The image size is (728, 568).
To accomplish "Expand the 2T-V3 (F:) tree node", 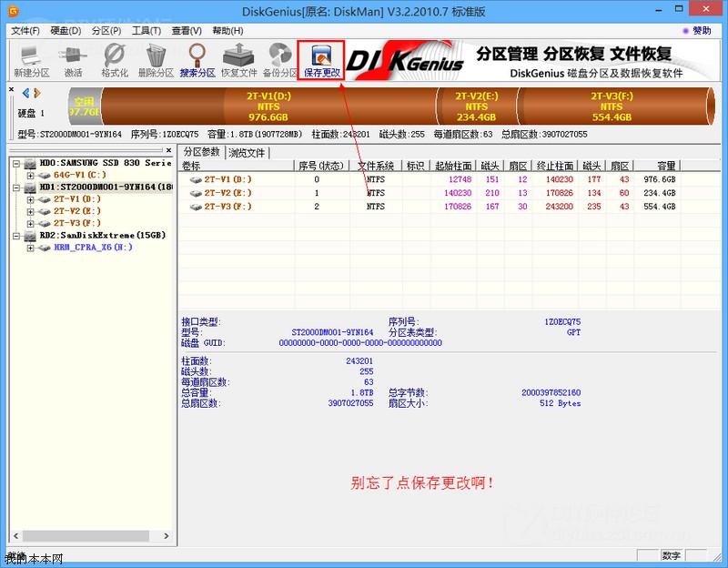I will pyautogui.click(x=31, y=224).
